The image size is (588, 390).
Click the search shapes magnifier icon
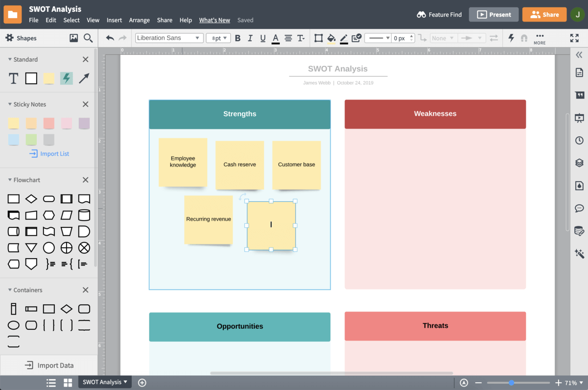coord(88,38)
